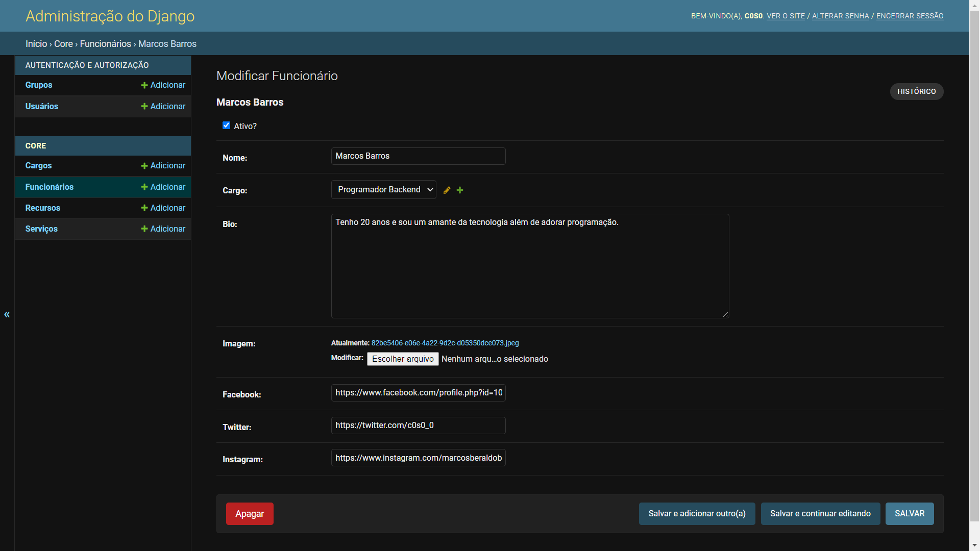Focus the Nome input field

point(419,156)
